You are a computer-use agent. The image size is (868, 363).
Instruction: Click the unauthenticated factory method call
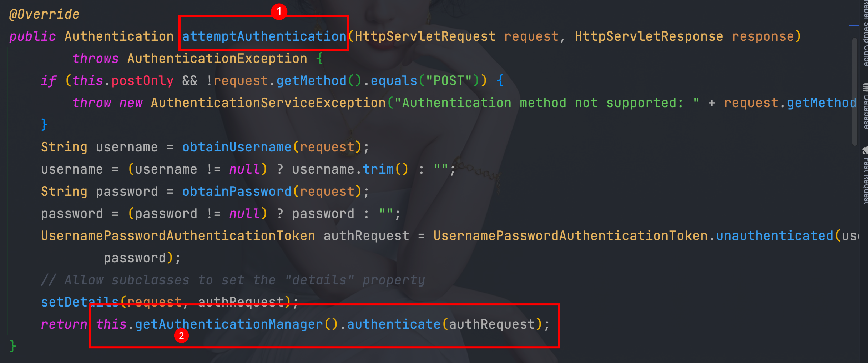pyautogui.click(x=774, y=236)
